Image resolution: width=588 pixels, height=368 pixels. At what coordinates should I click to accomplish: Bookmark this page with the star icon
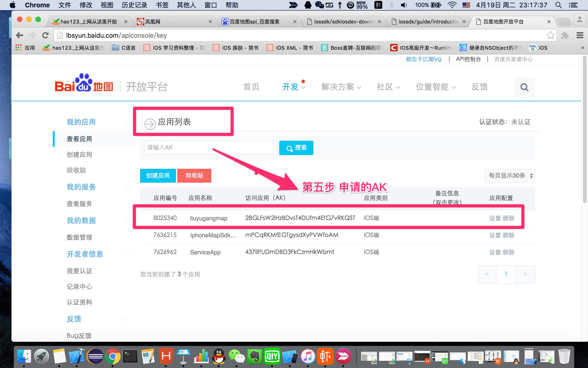point(550,35)
